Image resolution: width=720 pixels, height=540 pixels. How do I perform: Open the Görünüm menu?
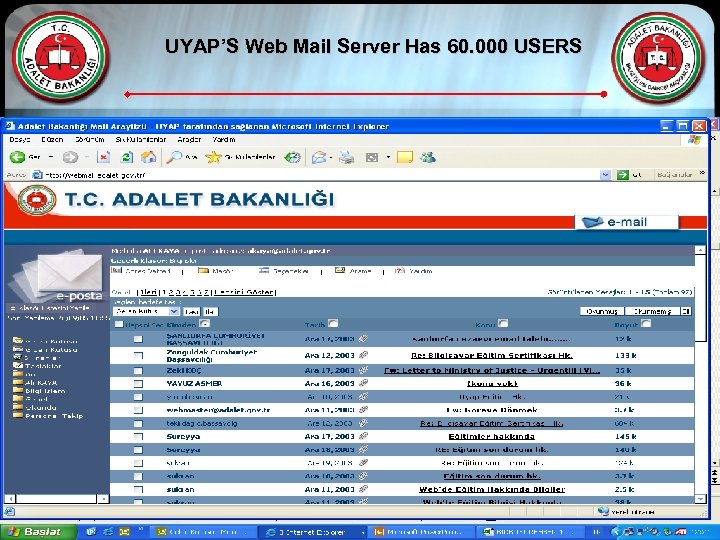coord(90,140)
